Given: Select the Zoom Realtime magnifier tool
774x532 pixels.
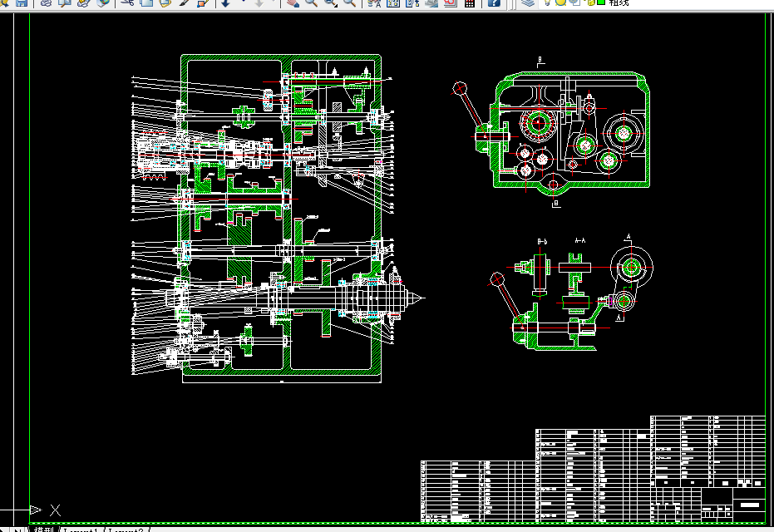Looking at the screenshot, I should click(312, 3).
